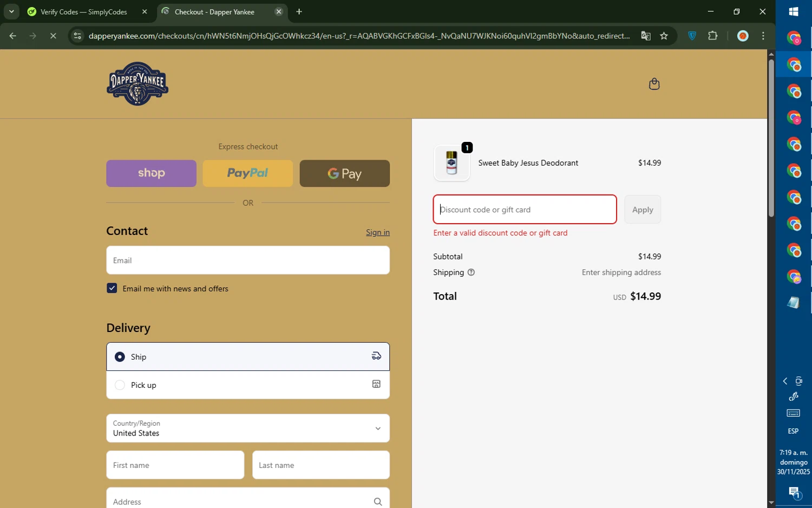Go back to previous page
Image resolution: width=812 pixels, height=508 pixels.
coord(12,36)
